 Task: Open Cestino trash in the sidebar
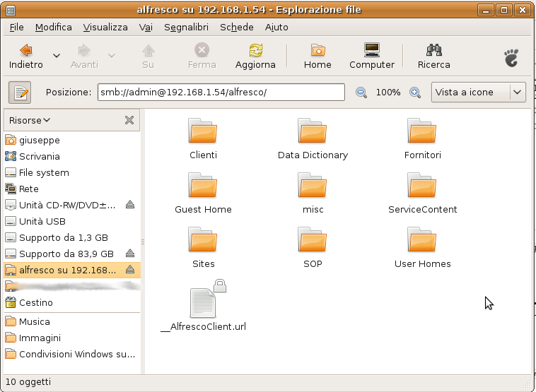72,302
